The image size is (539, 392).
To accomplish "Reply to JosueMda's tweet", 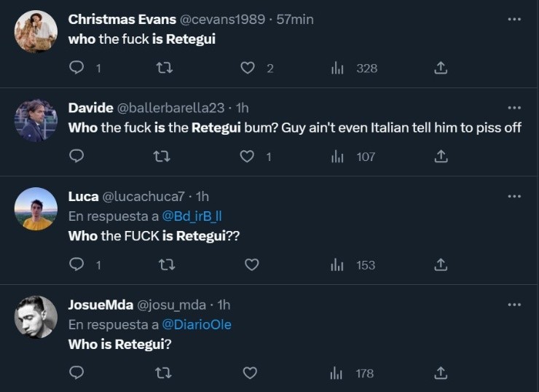I will pos(76,373).
